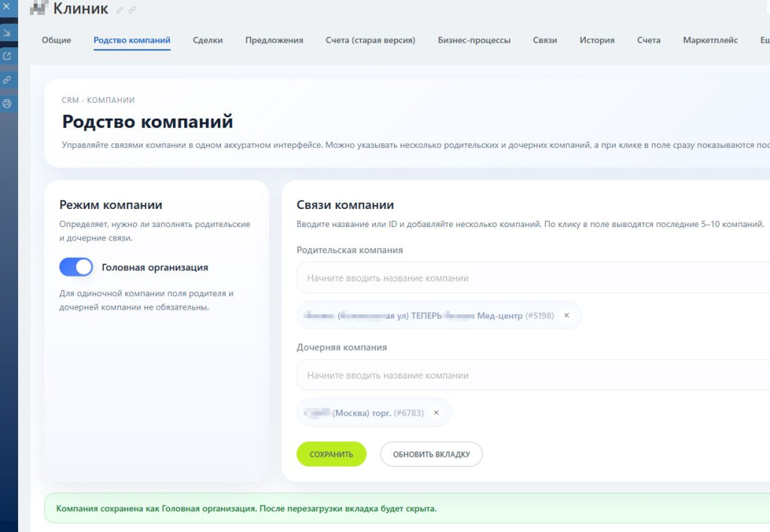770x532 pixels.
Task: Open the История tab
Action: pos(596,41)
